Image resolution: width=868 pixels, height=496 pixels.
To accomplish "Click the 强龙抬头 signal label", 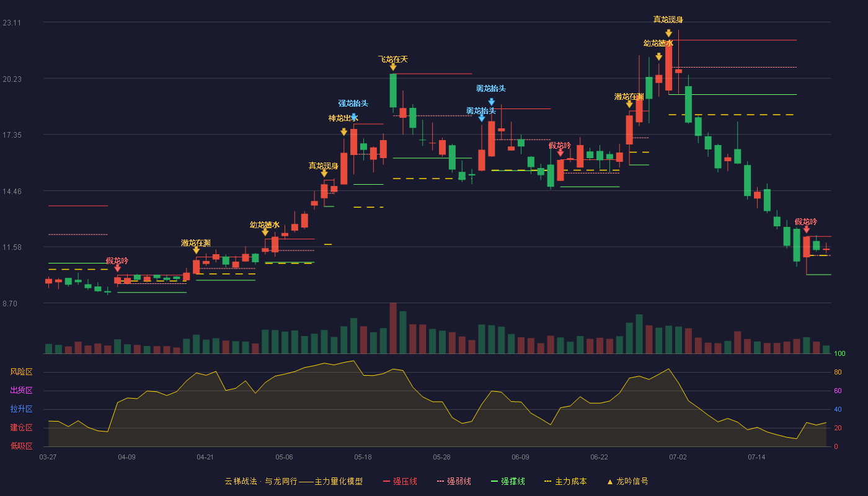I will coord(353,104).
